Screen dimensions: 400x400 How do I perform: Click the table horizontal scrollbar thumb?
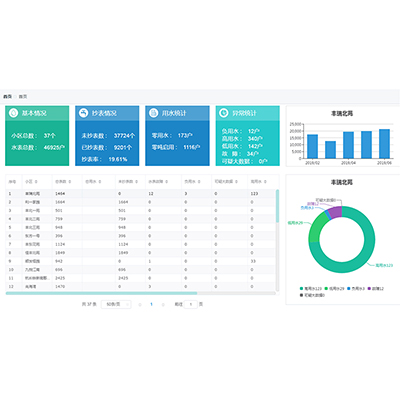[x=101, y=293]
